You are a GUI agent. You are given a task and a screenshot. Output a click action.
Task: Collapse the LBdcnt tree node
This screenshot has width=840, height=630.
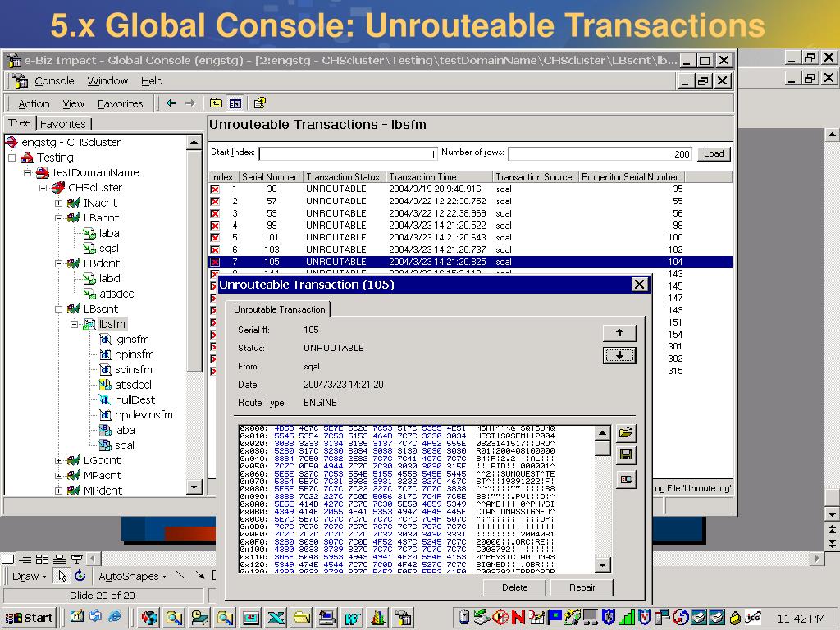58,263
